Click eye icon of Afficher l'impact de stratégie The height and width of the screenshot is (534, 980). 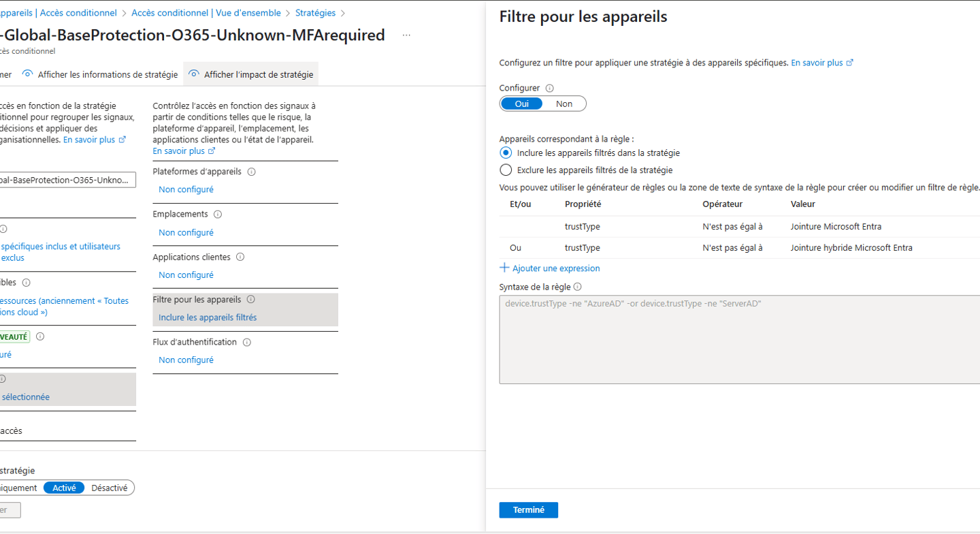pyautogui.click(x=194, y=74)
